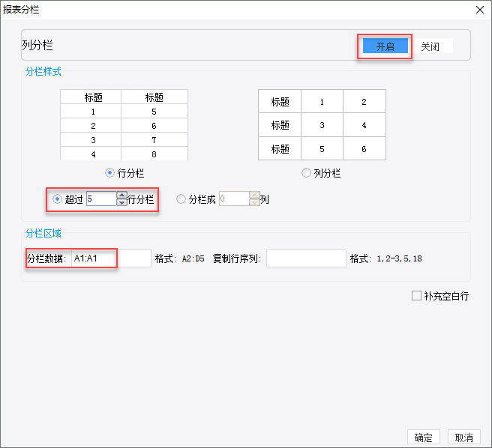Increase the 分栏成 columns spinner value
Screen dimensions: 492x448
click(x=254, y=196)
